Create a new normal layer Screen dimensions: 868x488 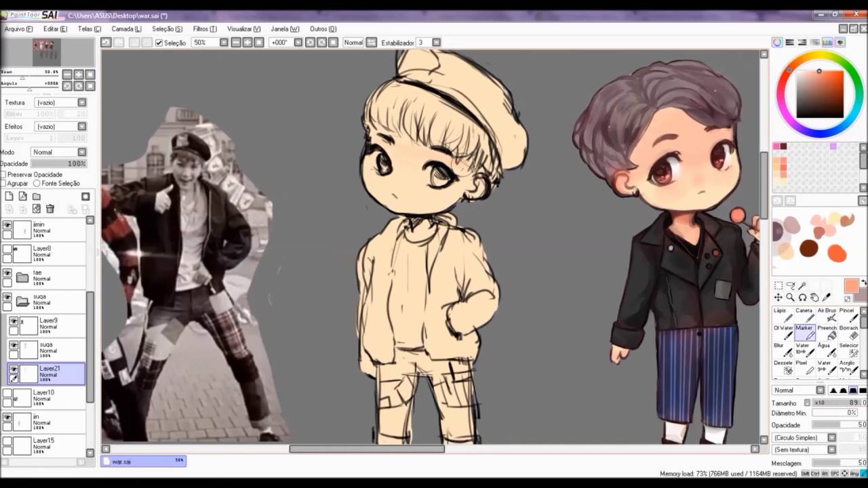9,197
